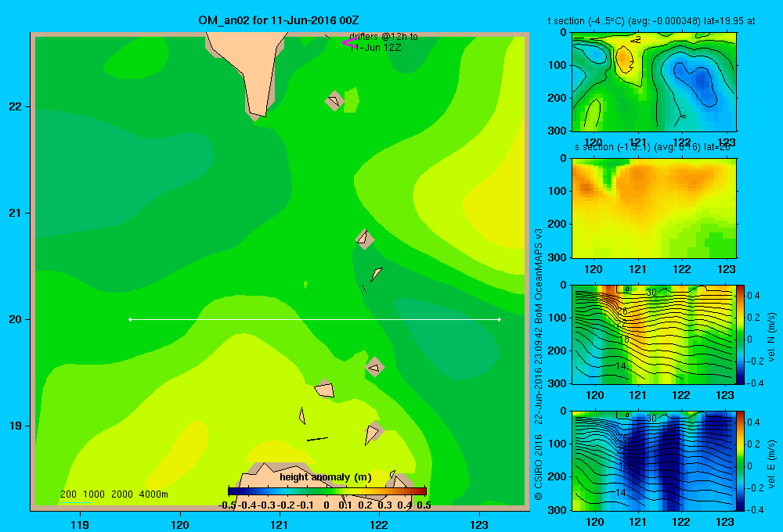Click the orange warm patch in t section
The width and height of the screenshot is (783, 532).
coord(623,59)
